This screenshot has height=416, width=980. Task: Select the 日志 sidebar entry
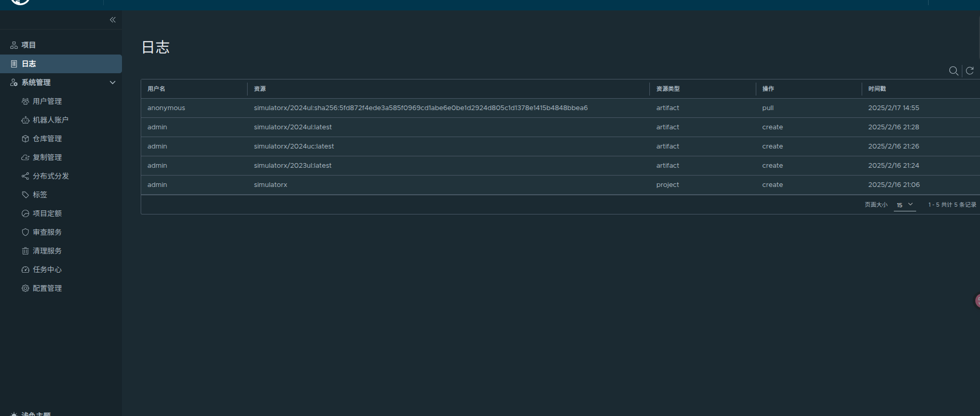[x=61, y=64]
